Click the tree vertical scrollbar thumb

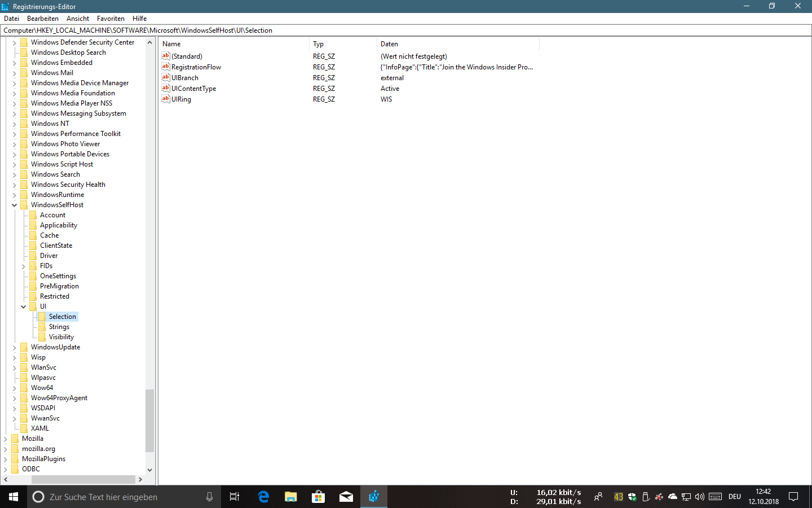[149, 421]
